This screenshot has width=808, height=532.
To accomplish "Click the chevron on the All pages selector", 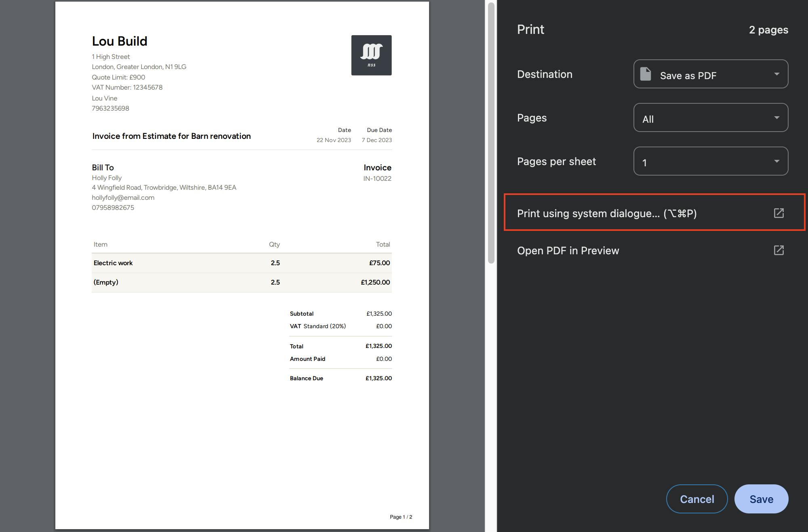I will (777, 118).
